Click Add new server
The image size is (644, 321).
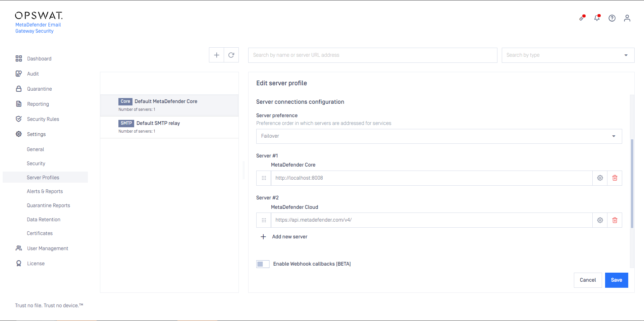tap(290, 237)
